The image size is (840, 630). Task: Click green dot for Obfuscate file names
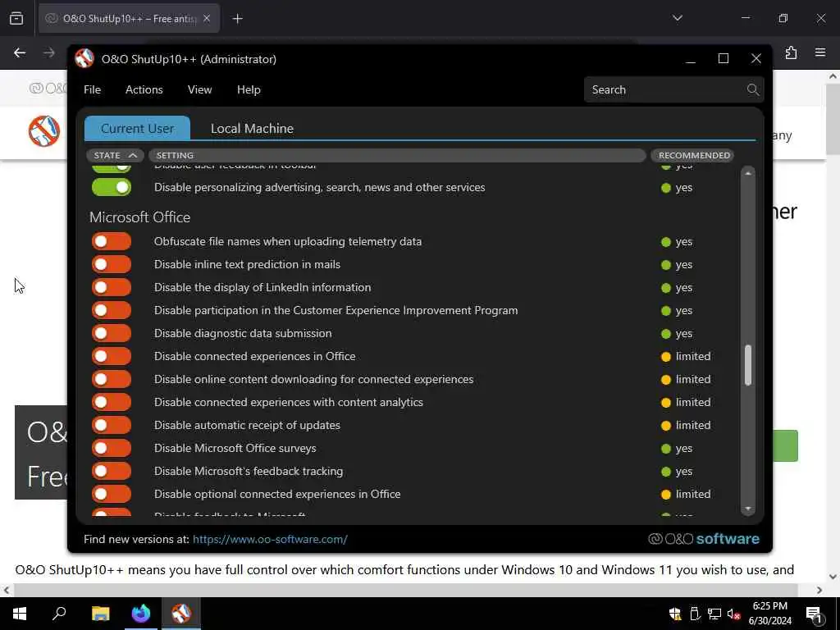tap(666, 242)
